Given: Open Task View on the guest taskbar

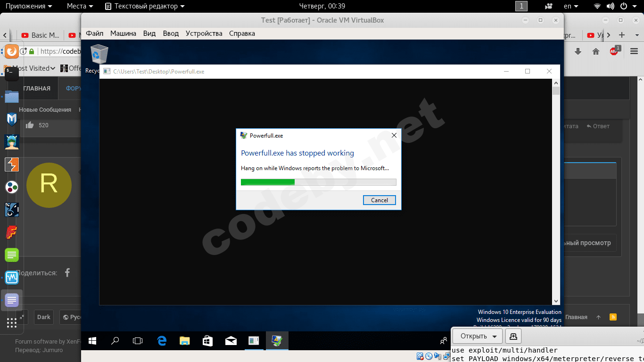Looking at the screenshot, I should (138, 341).
